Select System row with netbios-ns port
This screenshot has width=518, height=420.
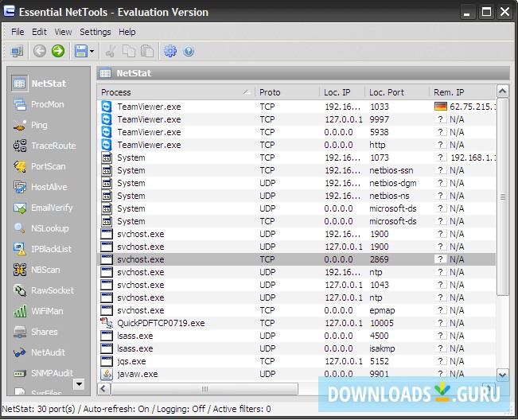point(297,196)
